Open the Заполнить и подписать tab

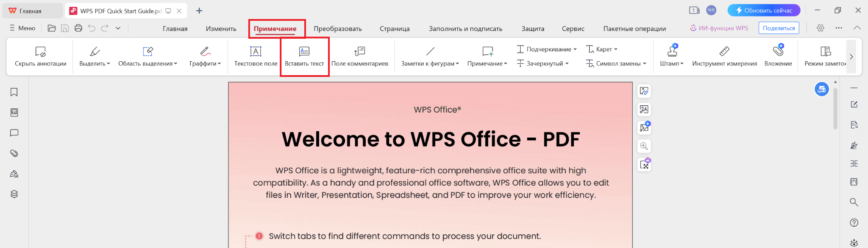pos(465,28)
